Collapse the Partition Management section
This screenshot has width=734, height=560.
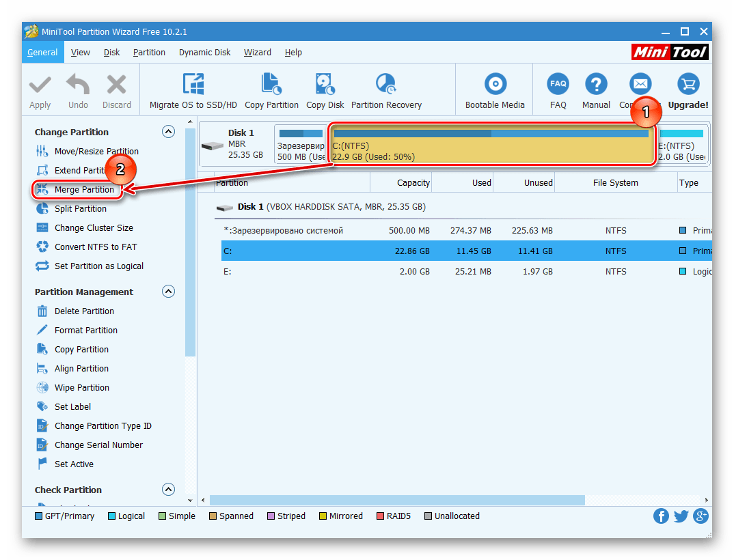click(169, 292)
